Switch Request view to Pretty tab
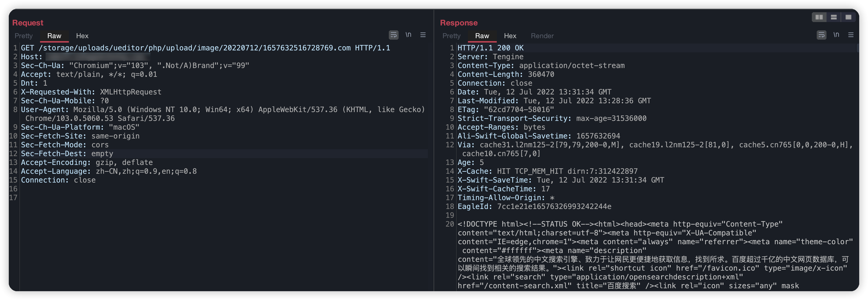The width and height of the screenshot is (868, 300). [24, 36]
